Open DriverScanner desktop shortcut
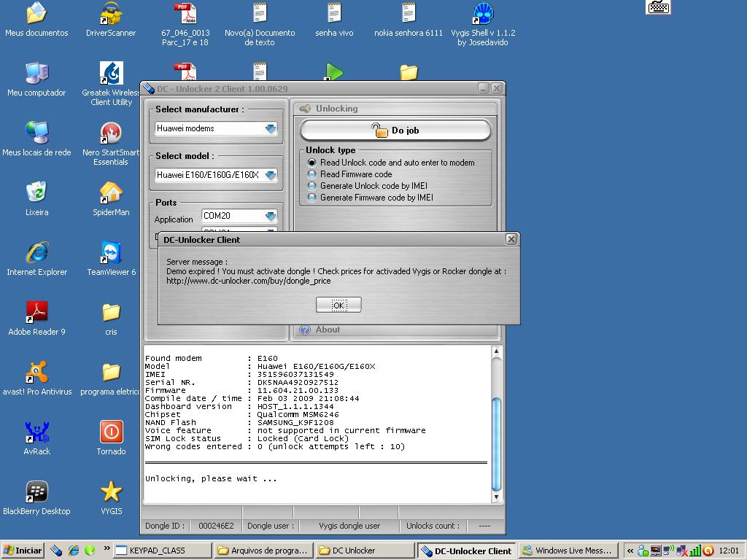This screenshot has width=747, height=560. pos(111,15)
